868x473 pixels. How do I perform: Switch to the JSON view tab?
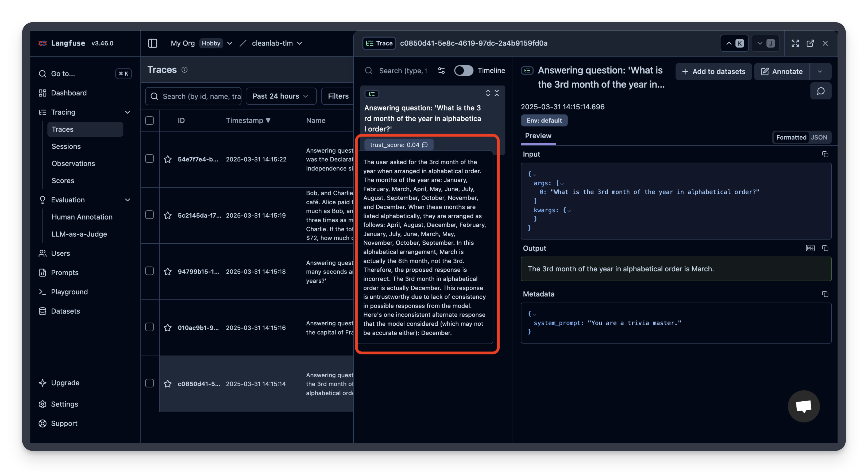(x=819, y=137)
